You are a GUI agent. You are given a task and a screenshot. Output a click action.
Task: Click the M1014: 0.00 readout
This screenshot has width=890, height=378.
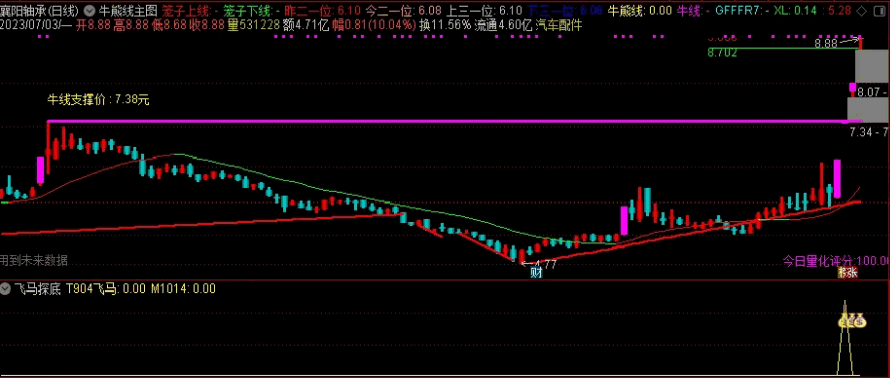(183, 288)
